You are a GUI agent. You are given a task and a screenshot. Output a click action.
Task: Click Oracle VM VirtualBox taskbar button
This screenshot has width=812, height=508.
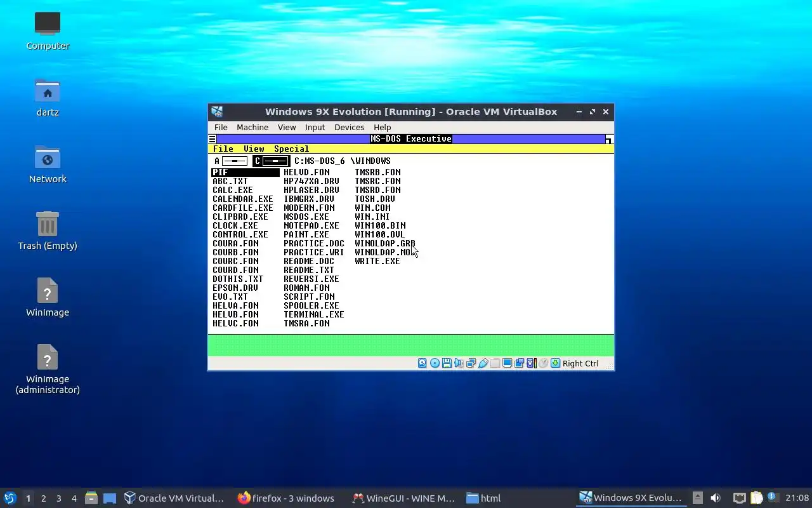tap(174, 498)
